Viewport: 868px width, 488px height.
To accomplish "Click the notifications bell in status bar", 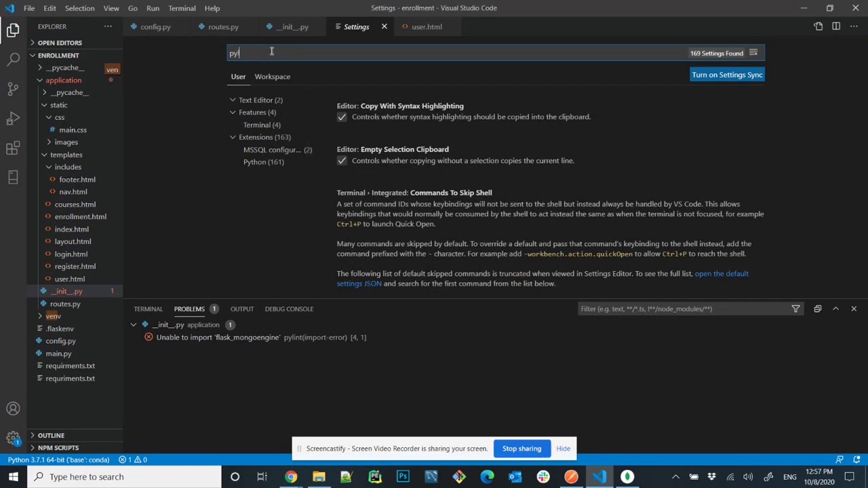I will 856,460.
